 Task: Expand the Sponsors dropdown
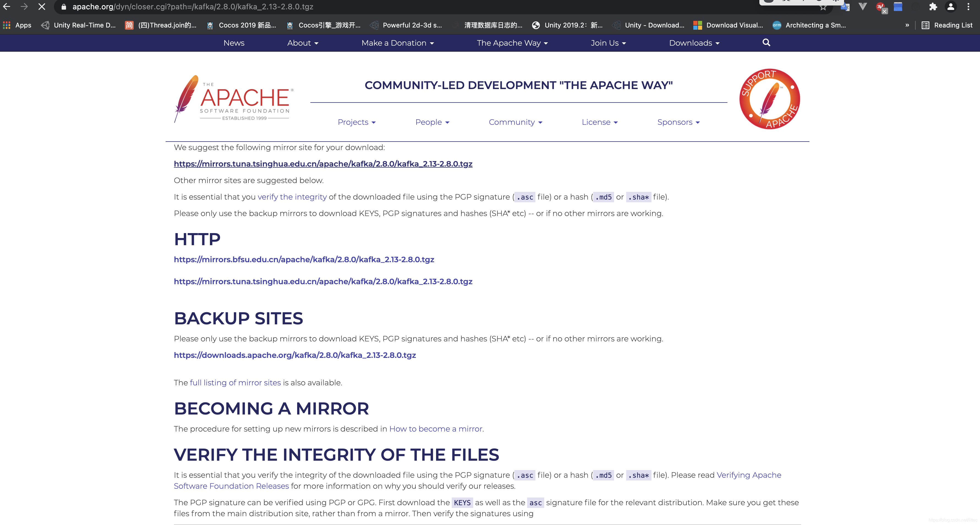678,122
